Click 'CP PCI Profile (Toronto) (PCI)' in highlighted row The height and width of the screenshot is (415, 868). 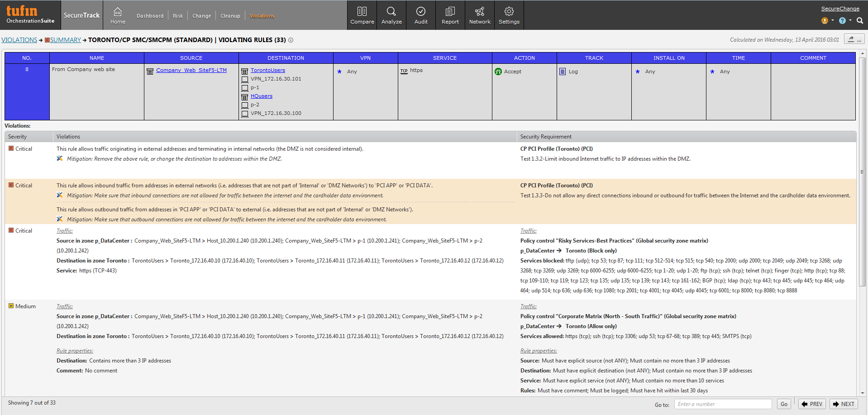pos(557,186)
